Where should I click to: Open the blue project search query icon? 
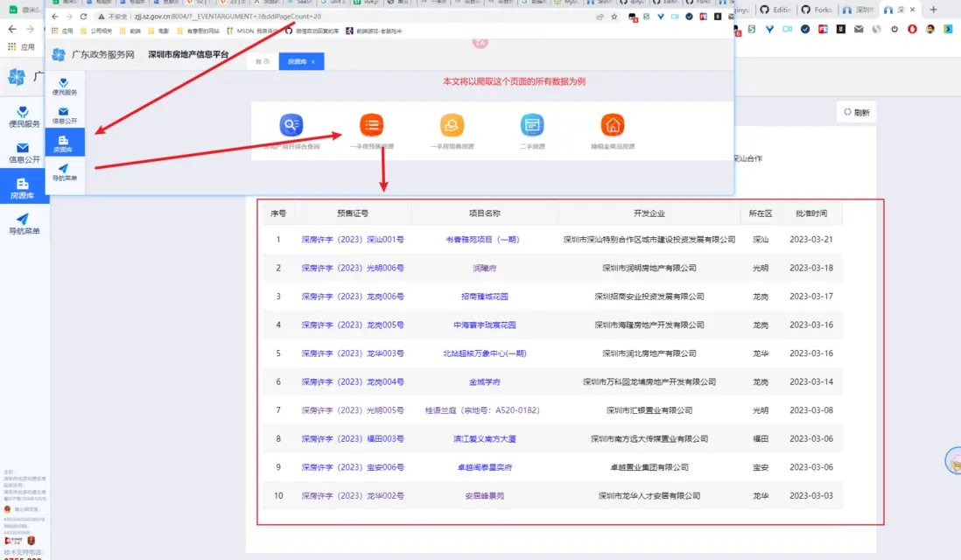291,125
